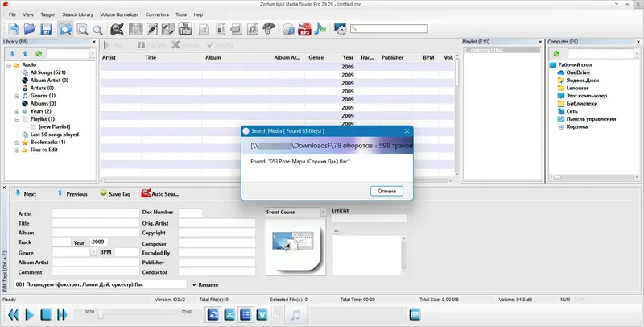The width and height of the screenshot is (644, 327).
Task: Move the playback seek slider handle
Action: 101,315
